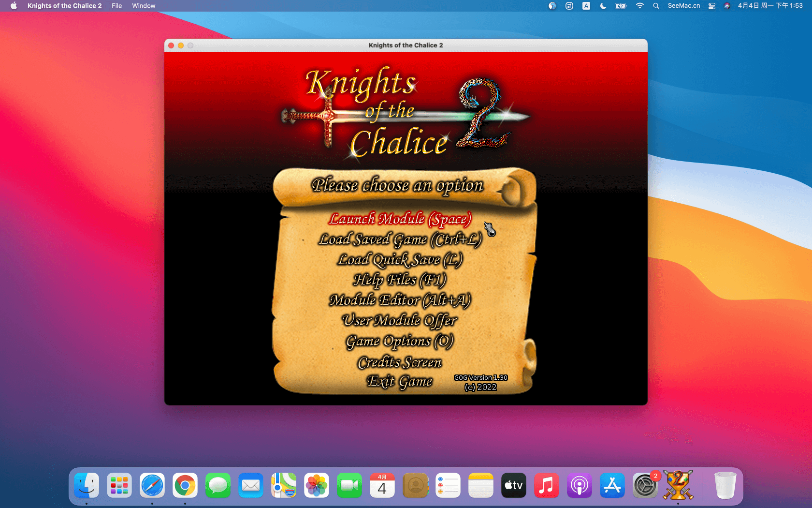Image resolution: width=812 pixels, height=508 pixels.
Task: Show the Credits Screen
Action: (x=400, y=362)
